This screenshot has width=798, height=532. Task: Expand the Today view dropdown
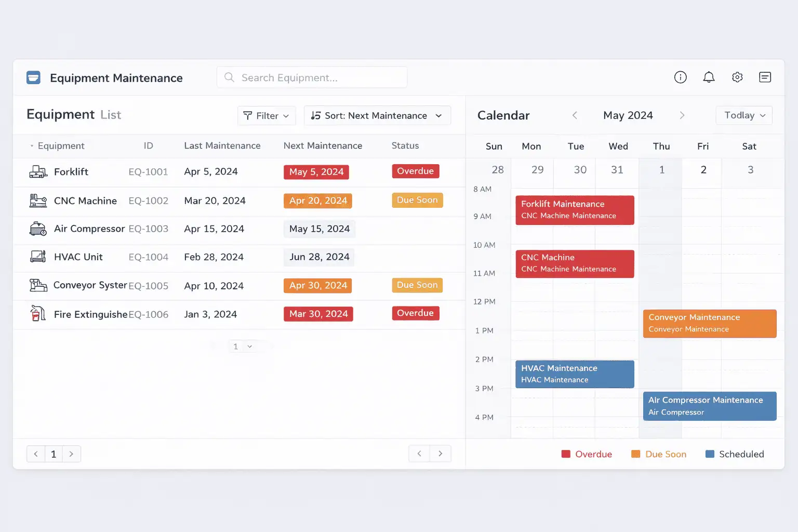pyautogui.click(x=743, y=115)
